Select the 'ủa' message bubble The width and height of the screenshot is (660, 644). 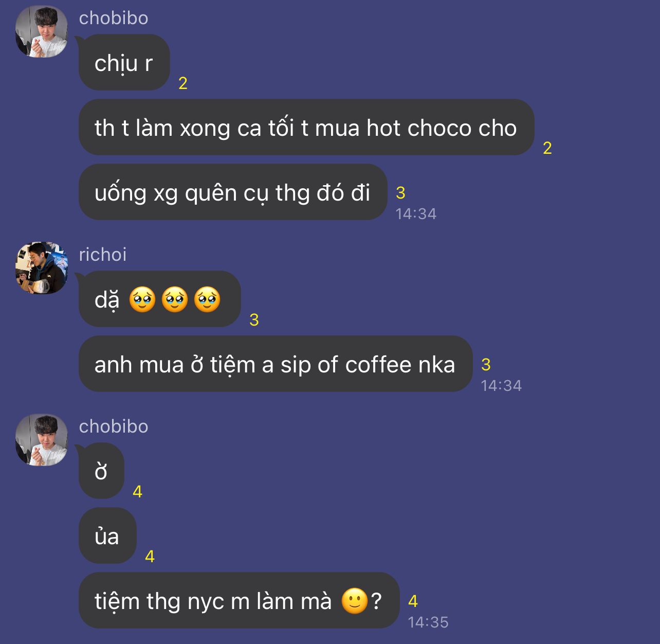107,536
